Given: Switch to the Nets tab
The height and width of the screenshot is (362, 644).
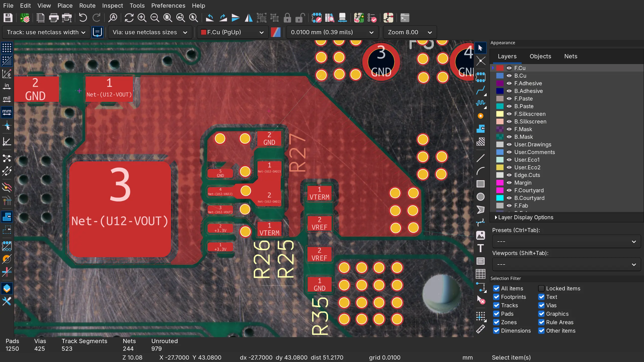Looking at the screenshot, I should coord(571,56).
